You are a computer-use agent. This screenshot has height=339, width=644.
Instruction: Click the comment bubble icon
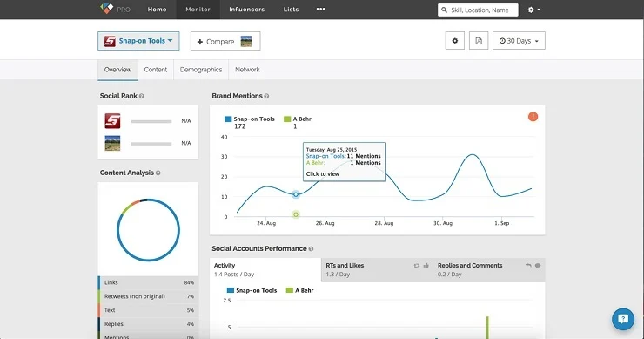tap(538, 265)
